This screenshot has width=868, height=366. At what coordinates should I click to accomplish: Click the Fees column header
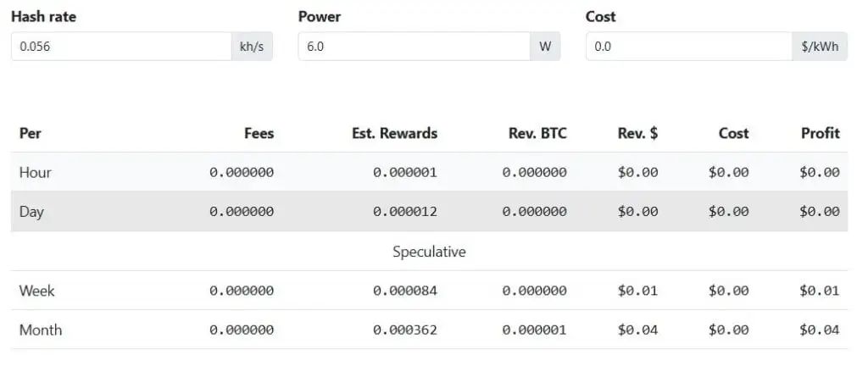[x=259, y=133]
